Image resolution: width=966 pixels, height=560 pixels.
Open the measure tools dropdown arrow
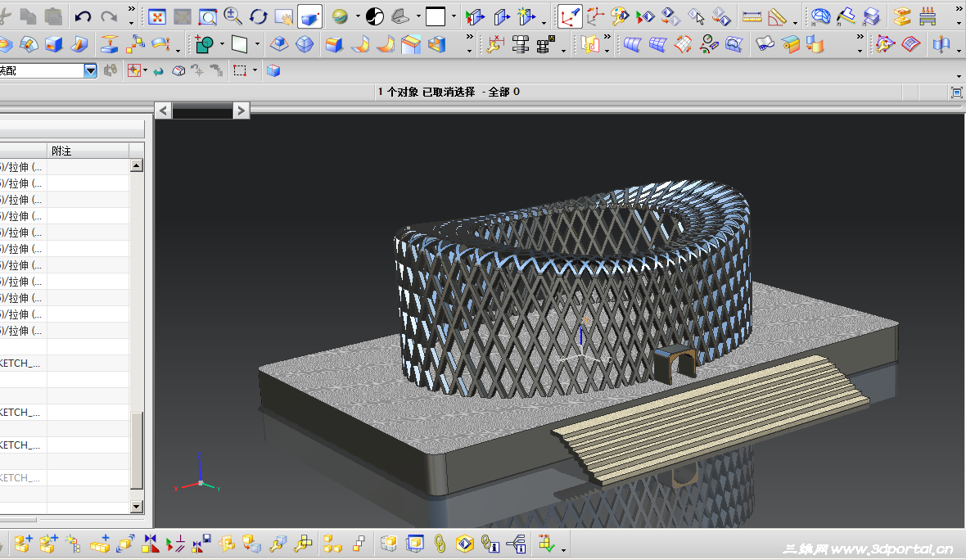click(x=796, y=23)
